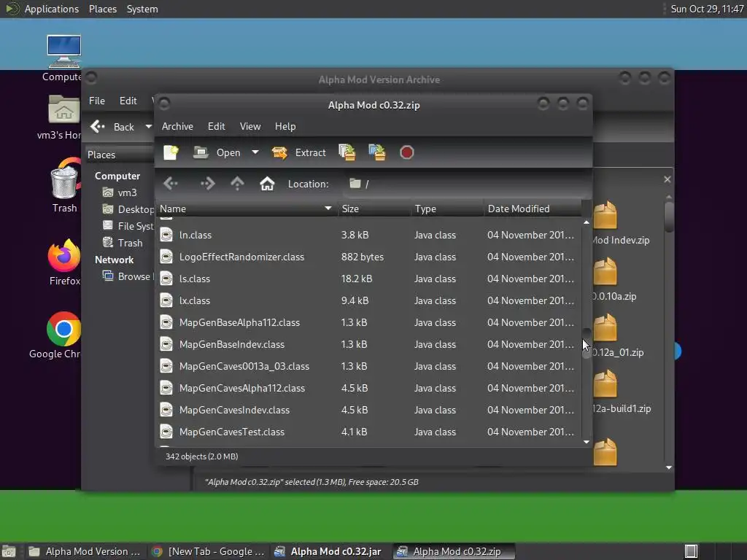Viewport: 747px width, 560px height.
Task: Click the archive list scroll up arrow
Action: pyautogui.click(x=587, y=222)
